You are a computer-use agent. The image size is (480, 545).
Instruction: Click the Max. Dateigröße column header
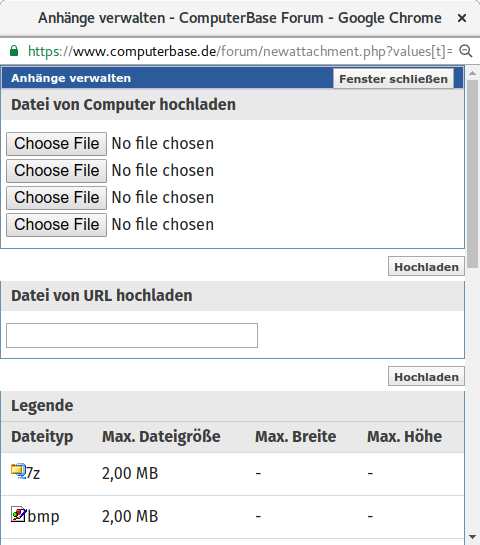(161, 437)
